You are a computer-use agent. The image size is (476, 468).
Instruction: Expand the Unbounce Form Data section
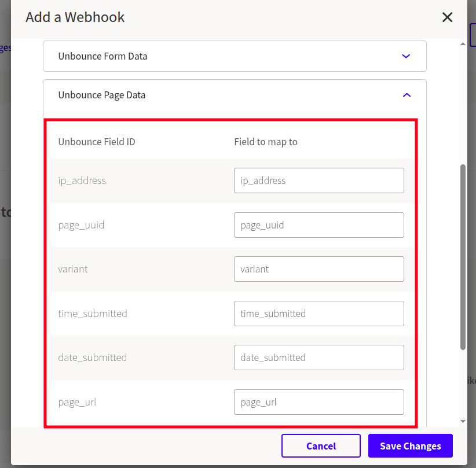coord(235,56)
